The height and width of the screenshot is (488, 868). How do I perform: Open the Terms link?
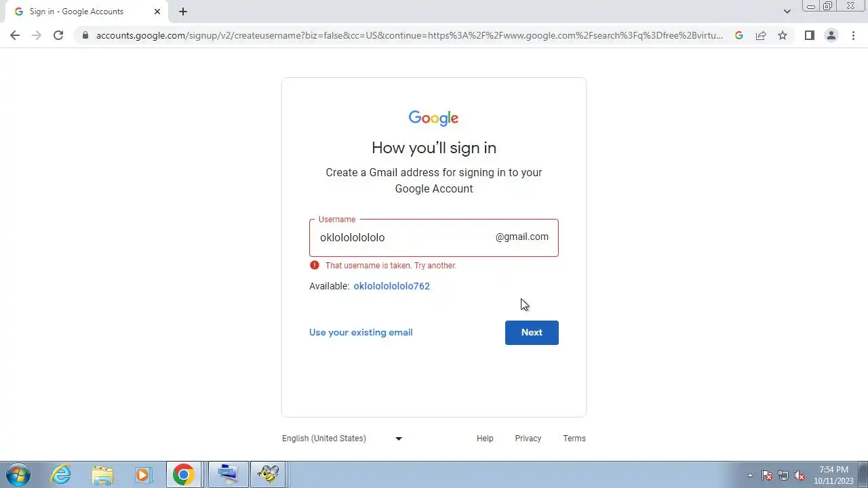click(574, 439)
